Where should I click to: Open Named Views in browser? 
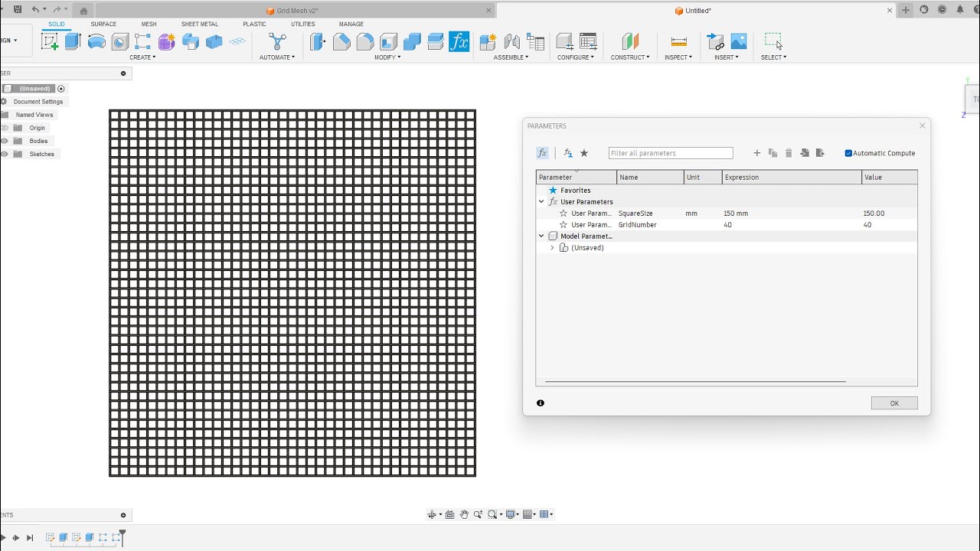[x=34, y=115]
